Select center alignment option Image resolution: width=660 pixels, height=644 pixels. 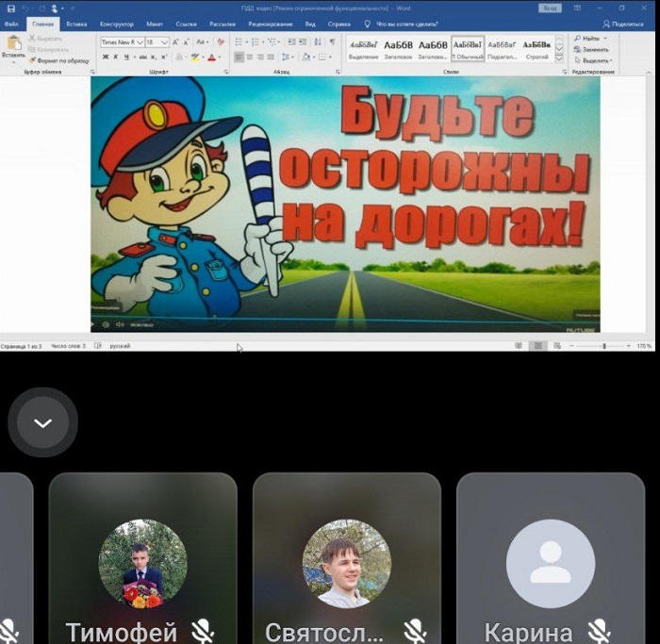pyautogui.click(x=250, y=57)
